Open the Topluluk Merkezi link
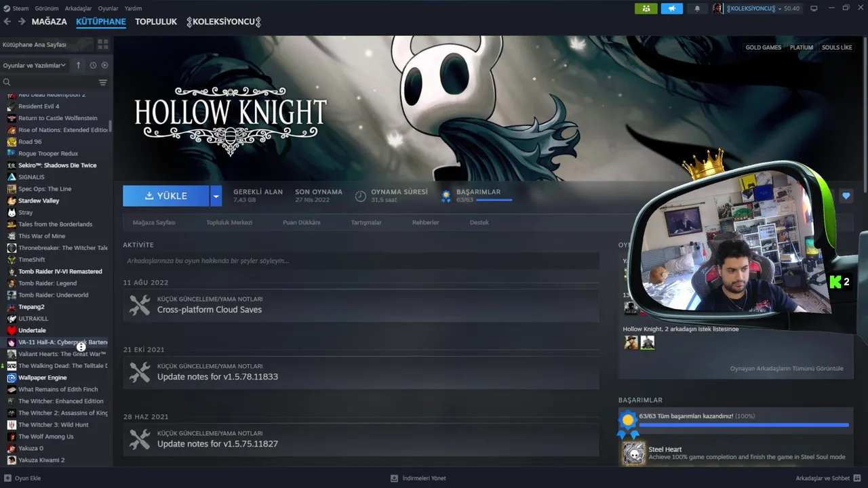 tap(229, 222)
